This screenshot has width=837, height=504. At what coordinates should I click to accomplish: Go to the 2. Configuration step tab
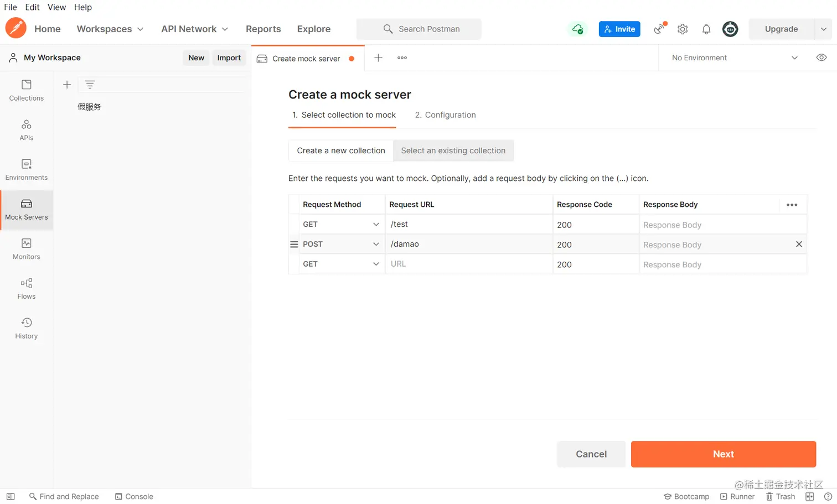tap(445, 115)
